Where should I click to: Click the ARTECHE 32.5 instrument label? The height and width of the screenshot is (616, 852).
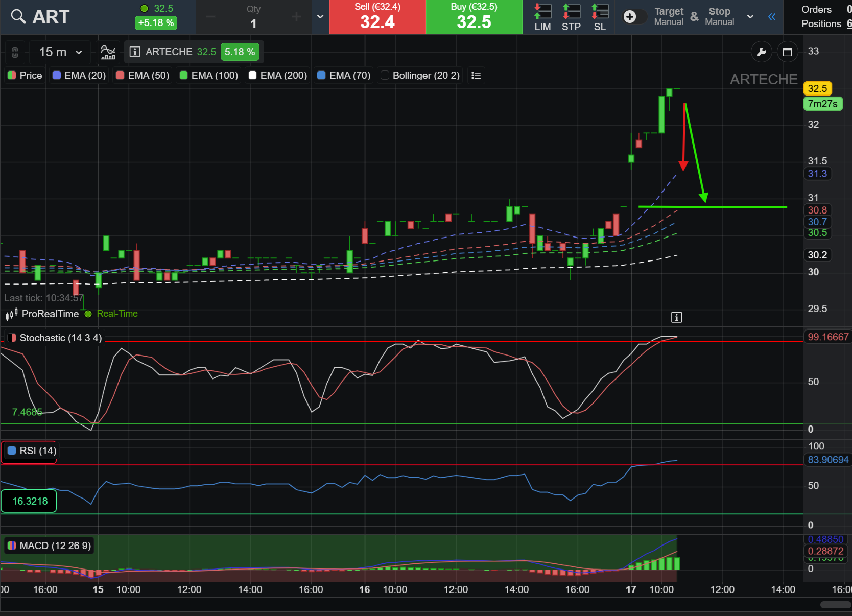(x=180, y=52)
